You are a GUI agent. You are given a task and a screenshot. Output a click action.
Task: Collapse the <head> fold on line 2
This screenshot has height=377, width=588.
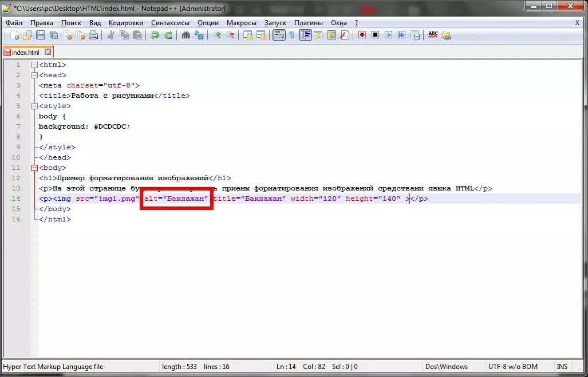(34, 75)
